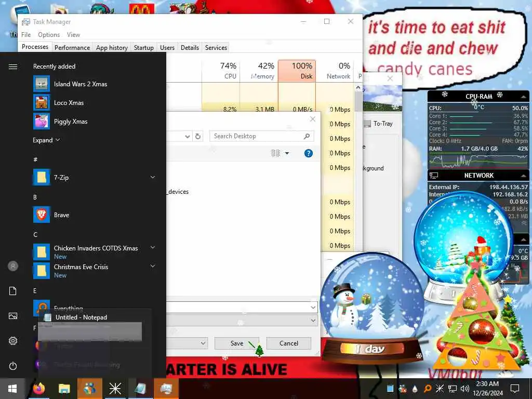
Task: Open the file name dropdown
Action: [313, 308]
